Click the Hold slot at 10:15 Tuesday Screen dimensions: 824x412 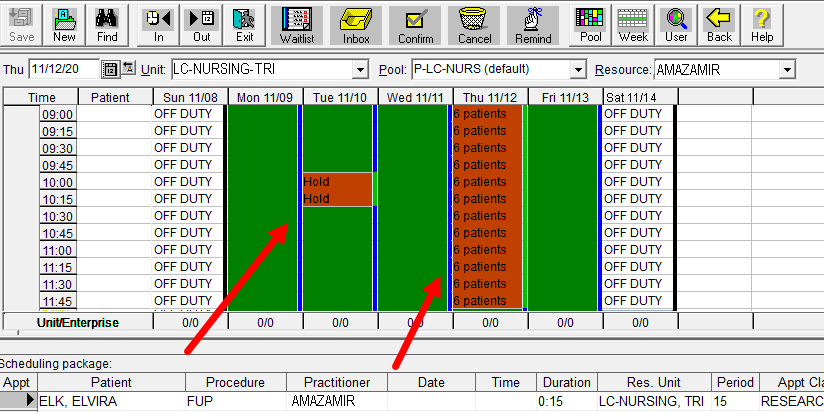[x=337, y=198]
